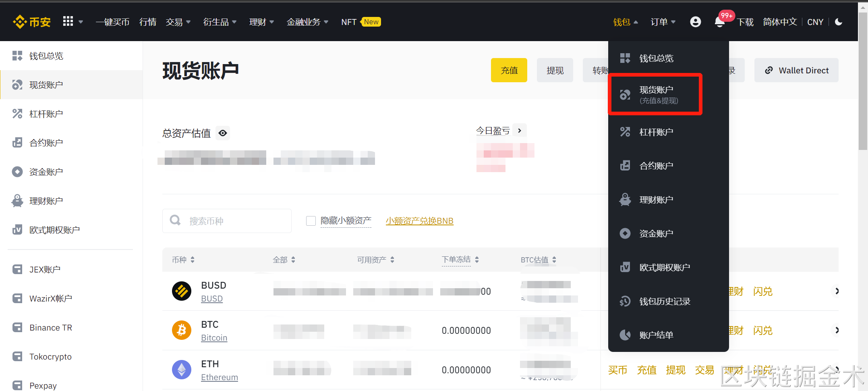Open the user profile icon
Image resolution: width=868 pixels, height=391 pixels.
tap(696, 22)
